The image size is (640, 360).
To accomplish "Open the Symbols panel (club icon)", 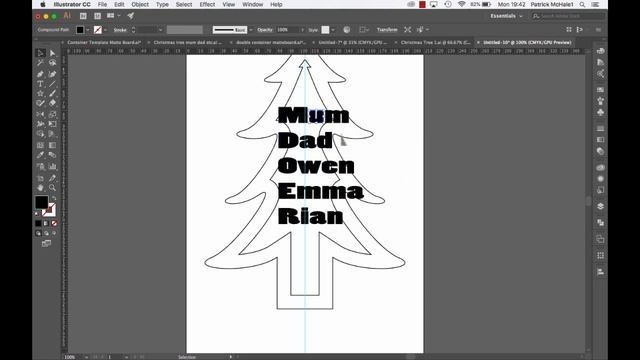I will [600, 112].
